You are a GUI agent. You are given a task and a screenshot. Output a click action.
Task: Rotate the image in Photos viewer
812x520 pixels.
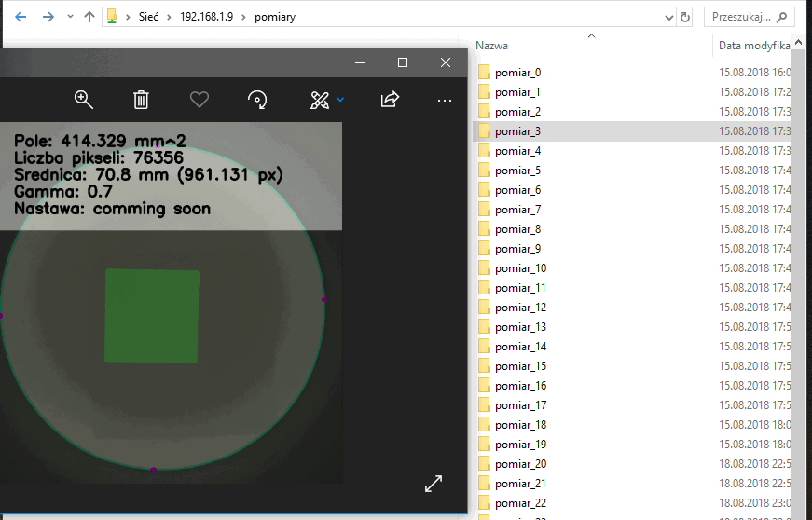(257, 100)
